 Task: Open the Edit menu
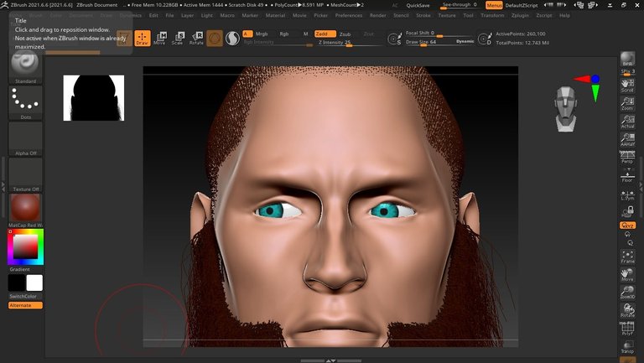[x=153, y=15]
